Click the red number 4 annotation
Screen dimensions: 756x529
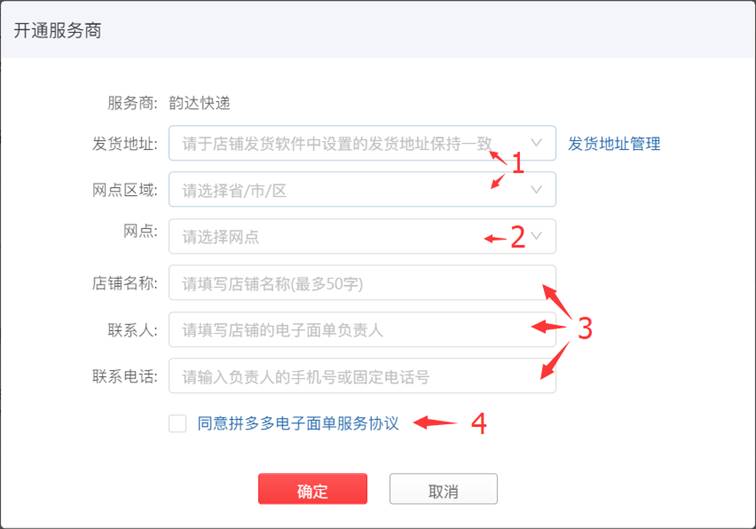[x=478, y=424]
